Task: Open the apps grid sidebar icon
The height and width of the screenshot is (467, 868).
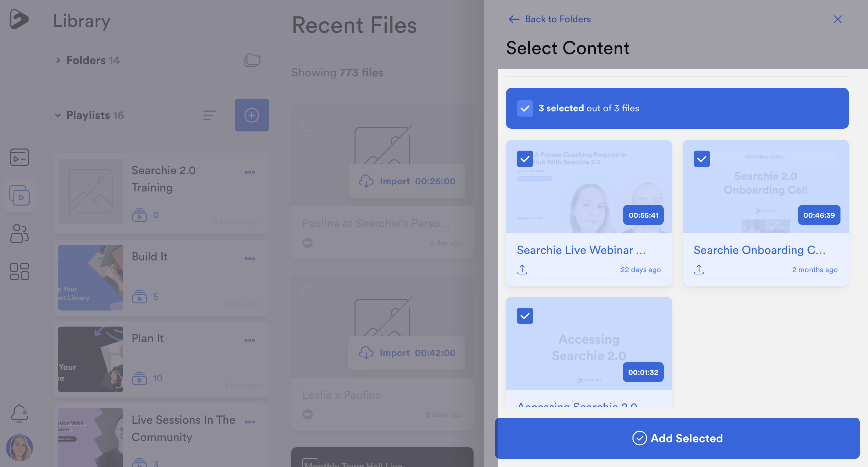Action: pos(19,272)
